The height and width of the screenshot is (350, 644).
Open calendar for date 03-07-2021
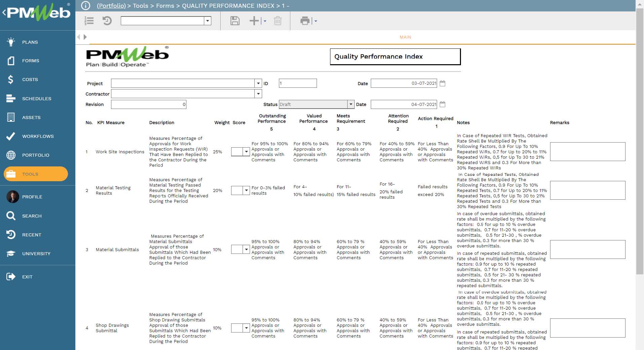(x=442, y=83)
